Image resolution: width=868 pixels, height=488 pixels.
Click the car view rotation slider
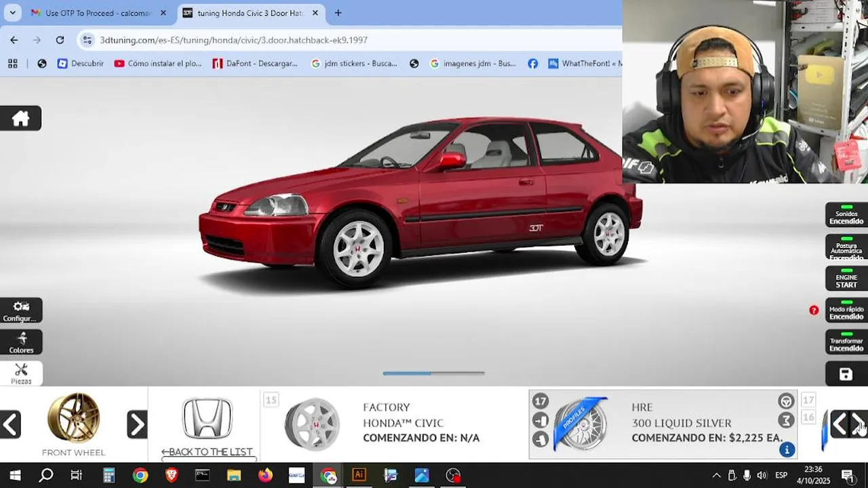click(x=434, y=373)
